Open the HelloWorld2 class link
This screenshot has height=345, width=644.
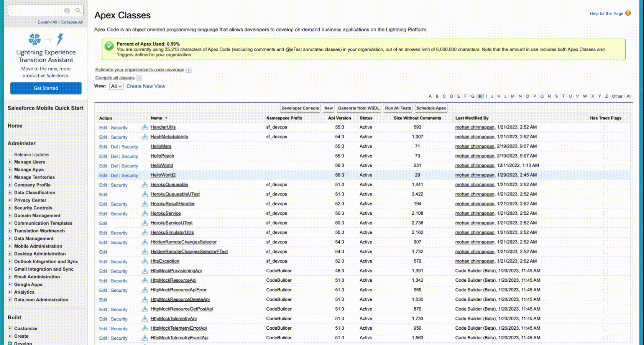coord(163,175)
